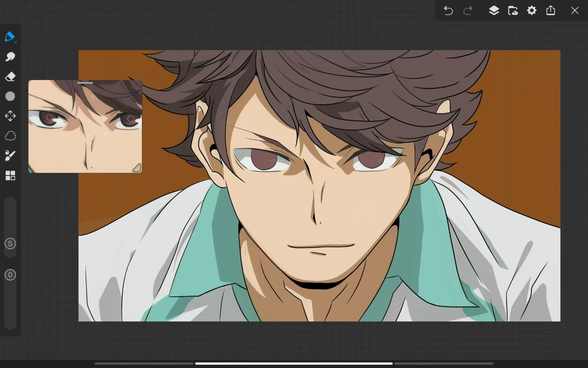Switch to the Eraser tool
This screenshot has height=368, width=588.
pos(10,77)
